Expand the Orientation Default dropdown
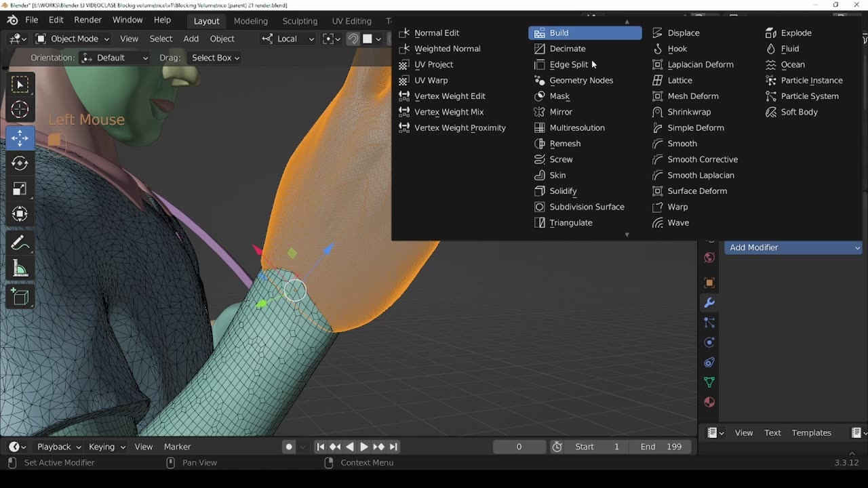The image size is (868, 488). tap(115, 58)
